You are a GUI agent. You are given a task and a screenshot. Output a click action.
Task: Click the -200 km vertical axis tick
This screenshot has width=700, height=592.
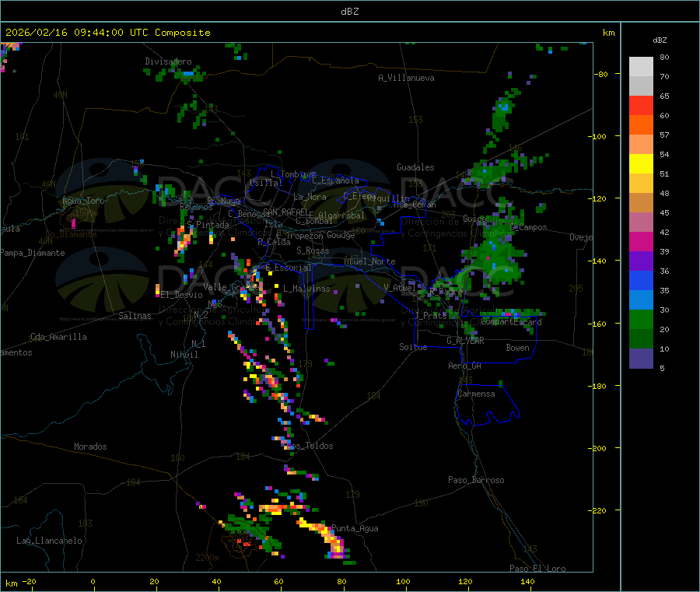(x=599, y=448)
